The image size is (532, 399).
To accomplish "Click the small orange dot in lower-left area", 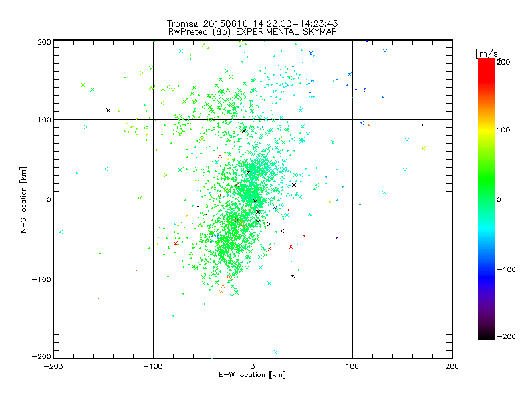I will pos(98,299).
